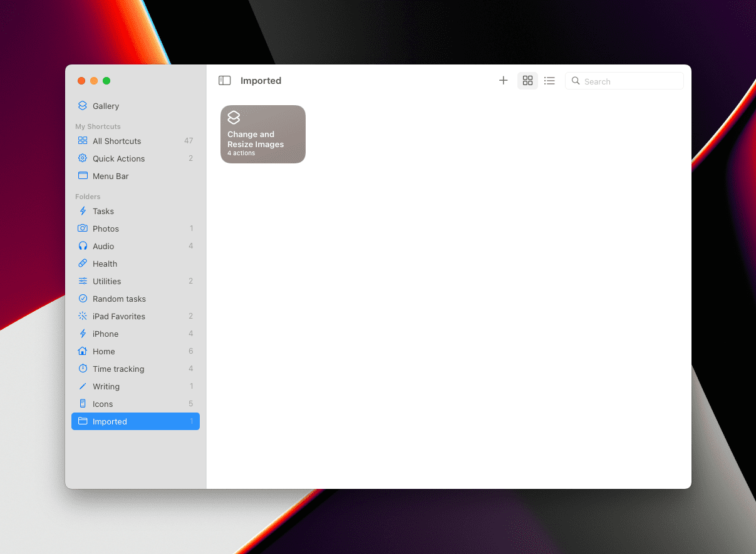Add a new shortcut with plus icon
Image resolution: width=756 pixels, height=554 pixels.
pyautogui.click(x=503, y=81)
